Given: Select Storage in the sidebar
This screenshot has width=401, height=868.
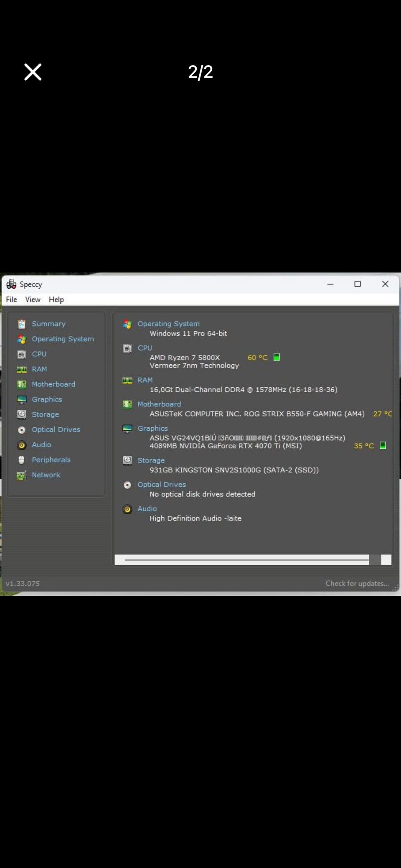Looking at the screenshot, I should pyautogui.click(x=45, y=414).
